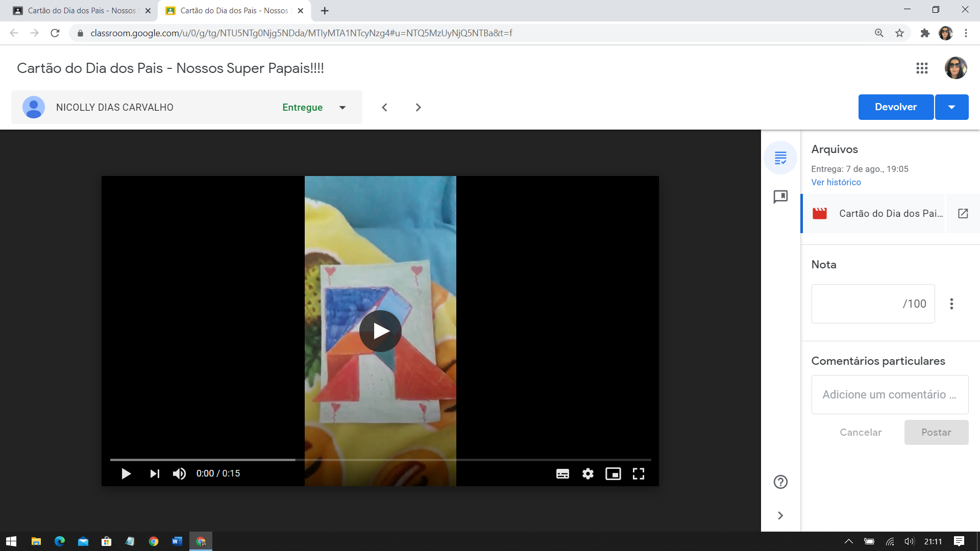Open the video settings gear
The width and height of the screenshot is (980, 551).
588,474
